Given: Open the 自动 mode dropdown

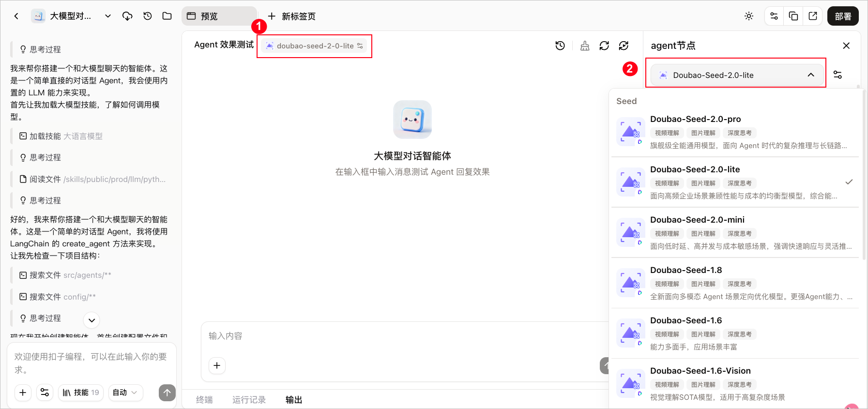Looking at the screenshot, I should pos(125,393).
